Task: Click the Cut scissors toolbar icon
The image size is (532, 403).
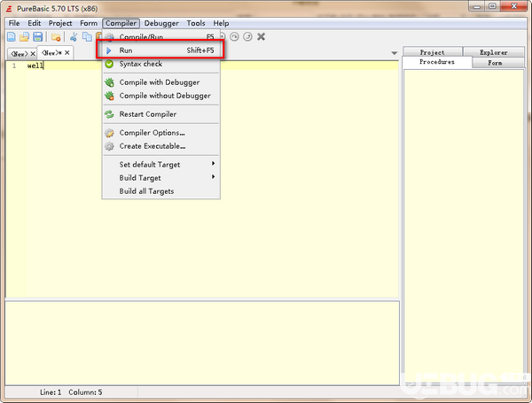Action: tap(74, 37)
